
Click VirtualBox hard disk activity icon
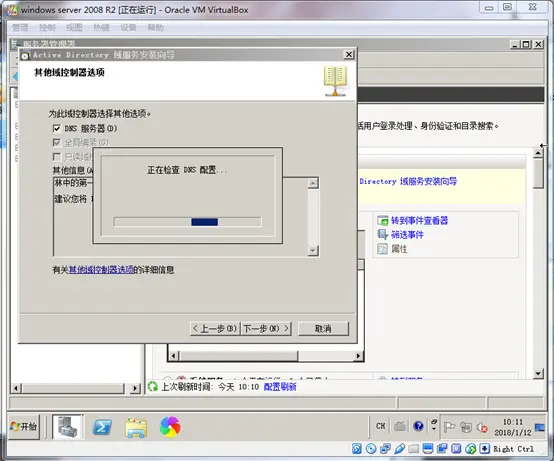pos(357,449)
